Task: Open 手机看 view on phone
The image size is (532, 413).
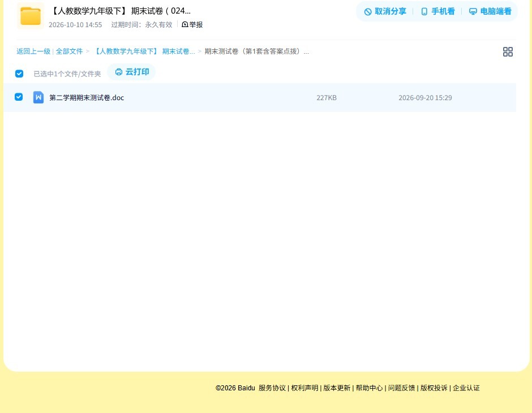Action: (437, 11)
